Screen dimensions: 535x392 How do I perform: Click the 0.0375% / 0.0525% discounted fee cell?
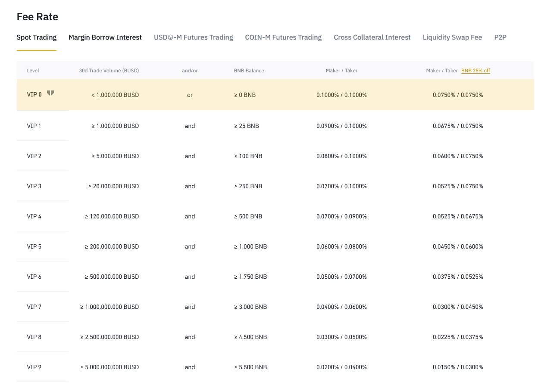pyautogui.click(x=458, y=277)
